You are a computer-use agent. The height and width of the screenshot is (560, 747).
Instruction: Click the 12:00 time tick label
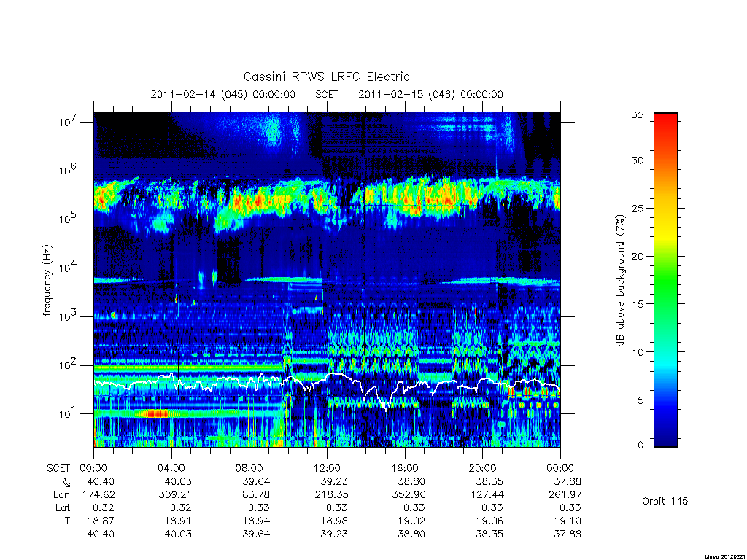(x=327, y=469)
